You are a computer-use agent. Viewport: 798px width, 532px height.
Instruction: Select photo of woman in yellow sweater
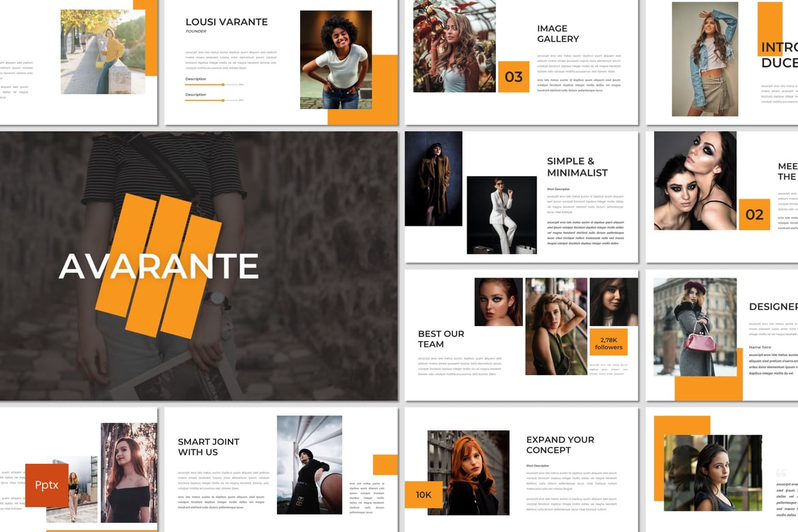pos(103,52)
